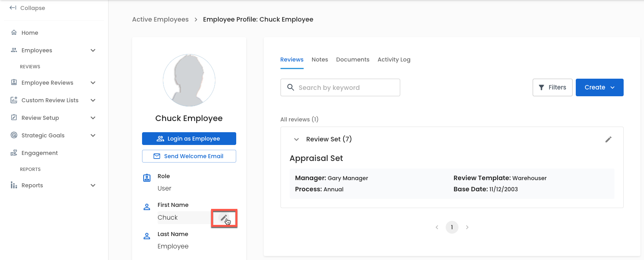Viewport: 644px width, 260px height.
Task: Select the Reports bar chart icon
Action: point(14,185)
